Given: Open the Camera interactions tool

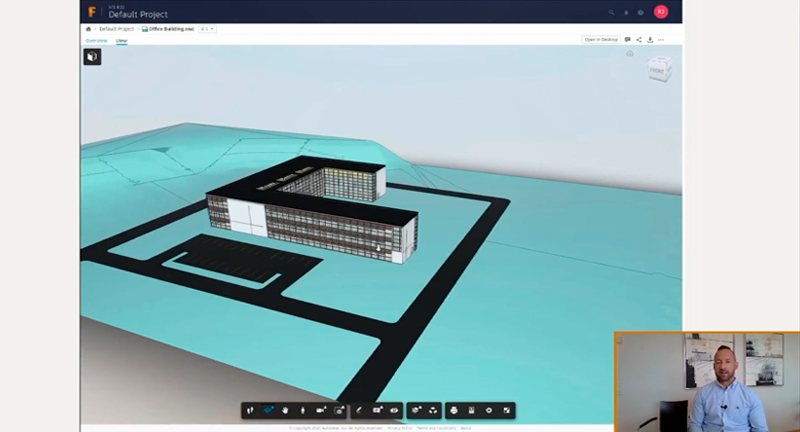Looking at the screenshot, I should tap(321, 410).
